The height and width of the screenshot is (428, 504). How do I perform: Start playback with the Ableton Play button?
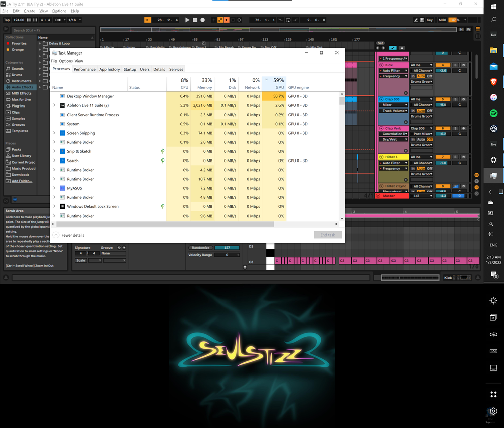click(x=187, y=20)
